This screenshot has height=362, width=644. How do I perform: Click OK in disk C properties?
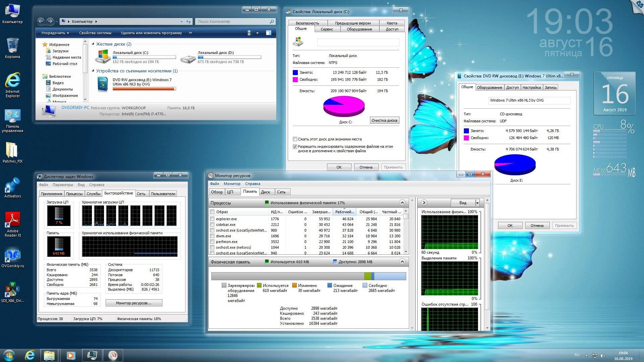(x=339, y=167)
